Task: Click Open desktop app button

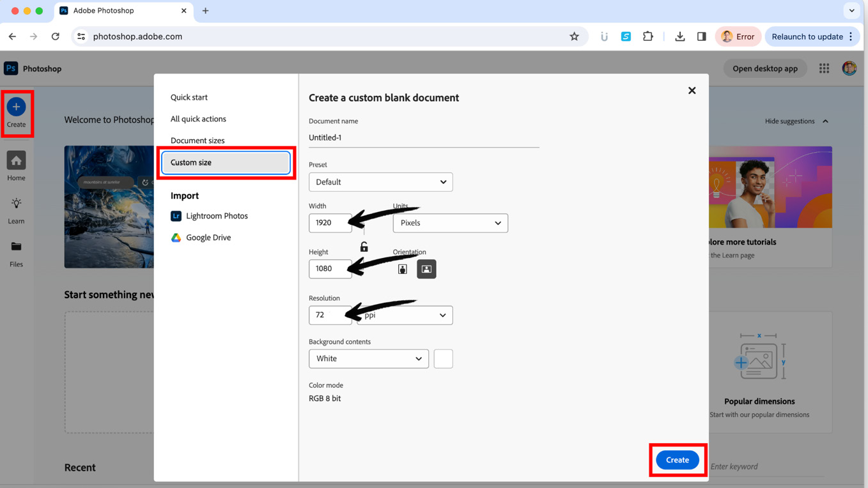Action: 765,68
